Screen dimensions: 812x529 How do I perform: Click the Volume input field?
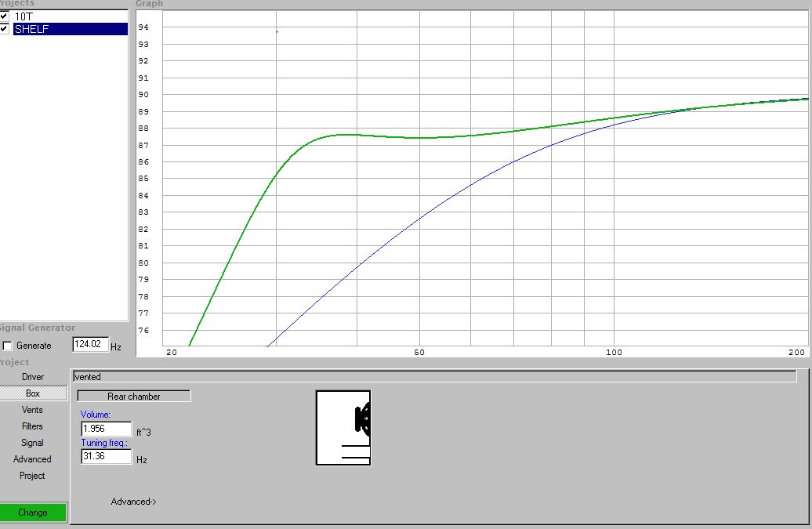click(x=106, y=429)
